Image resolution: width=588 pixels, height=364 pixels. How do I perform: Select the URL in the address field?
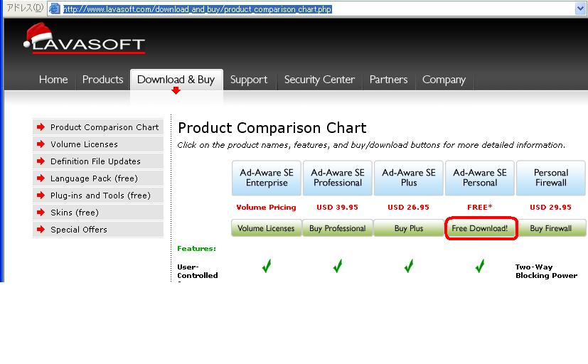coord(197,9)
